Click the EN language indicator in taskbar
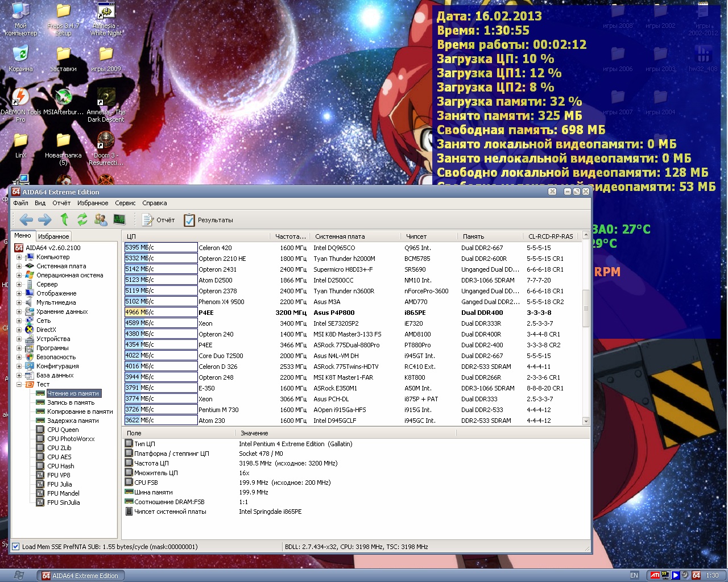The width and height of the screenshot is (728, 582). [634, 575]
